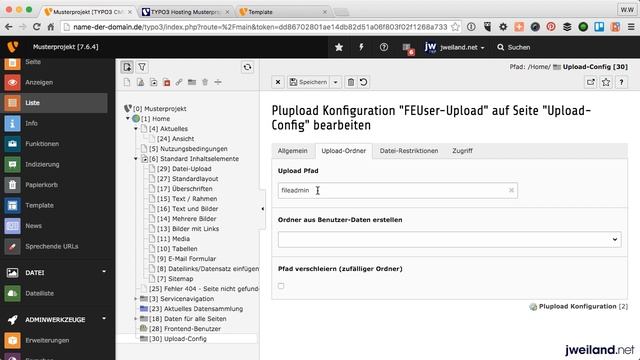Toggle new page wizard in tree toolbar
640x360 pixels.
tap(127, 67)
